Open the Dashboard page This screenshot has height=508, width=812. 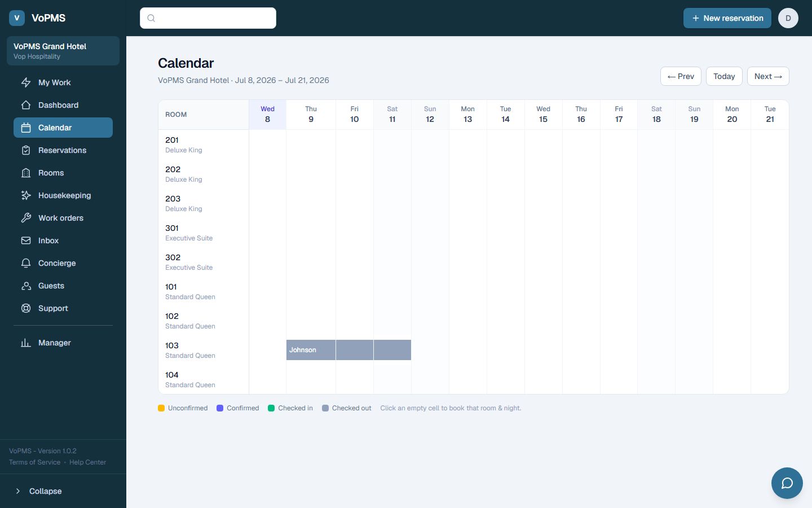tap(63, 105)
